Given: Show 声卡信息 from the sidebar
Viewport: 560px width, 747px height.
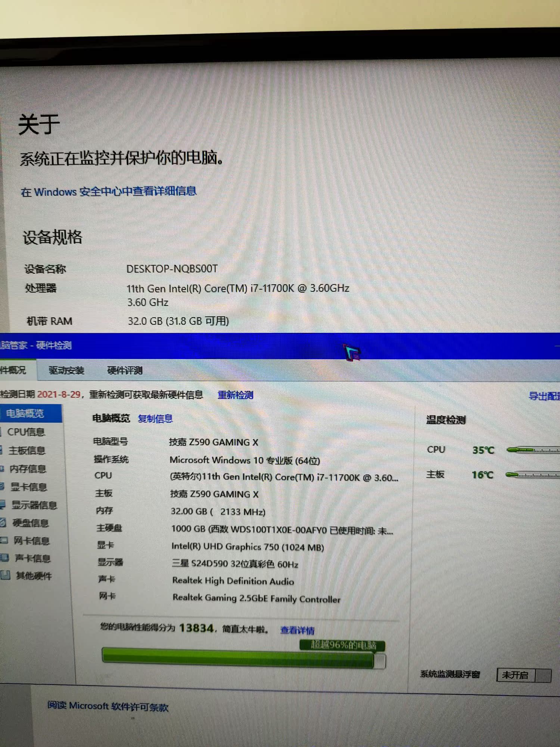Looking at the screenshot, I should [32, 558].
